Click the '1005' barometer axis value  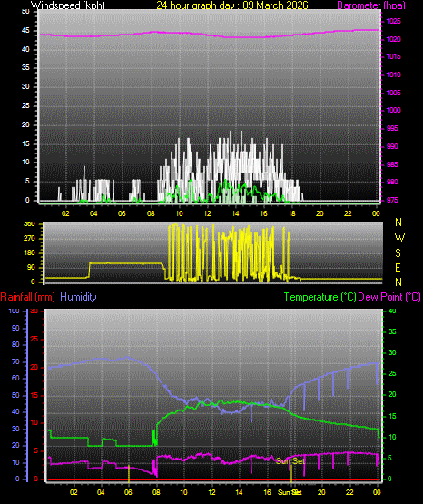tap(393, 93)
